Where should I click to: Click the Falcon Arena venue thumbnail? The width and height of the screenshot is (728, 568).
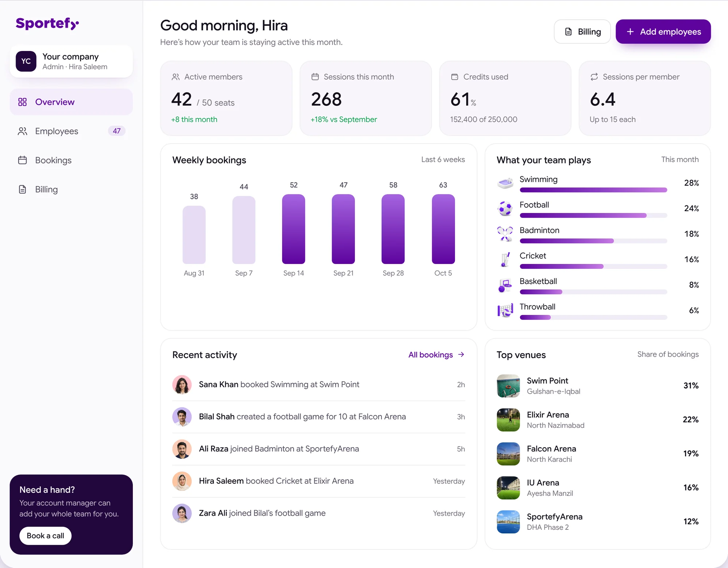coord(508,454)
